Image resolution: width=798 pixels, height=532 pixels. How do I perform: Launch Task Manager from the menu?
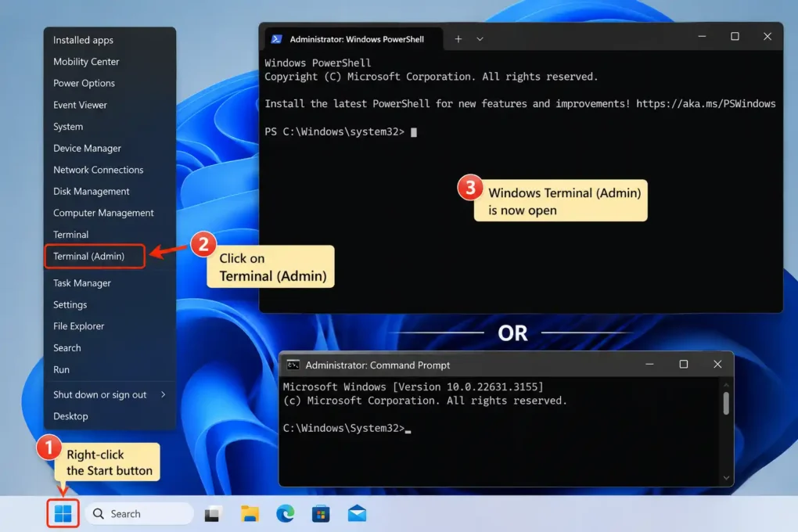click(110, 283)
